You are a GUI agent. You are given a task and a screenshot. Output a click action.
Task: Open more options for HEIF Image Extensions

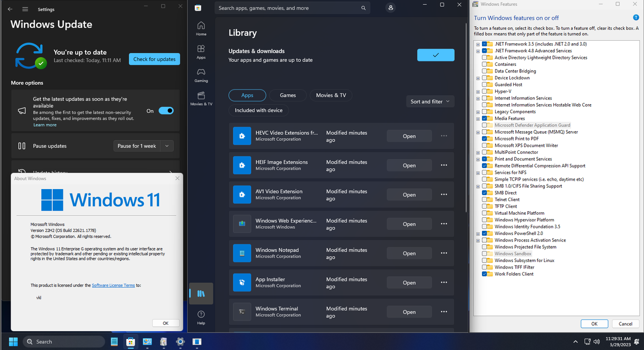[444, 165]
